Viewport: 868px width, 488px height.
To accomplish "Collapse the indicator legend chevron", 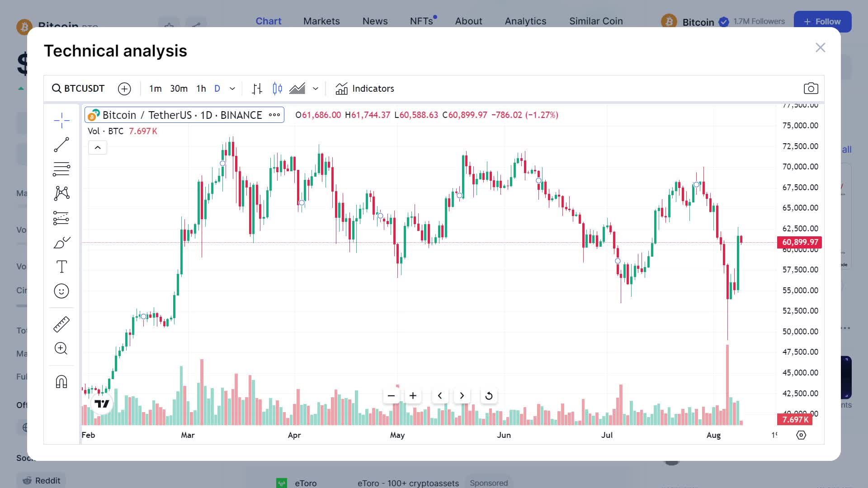I will coord(98,148).
